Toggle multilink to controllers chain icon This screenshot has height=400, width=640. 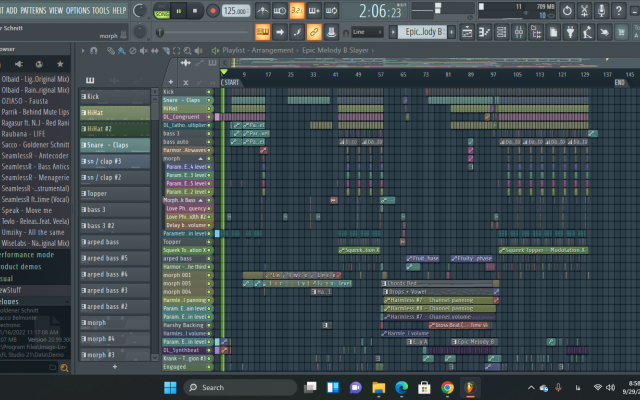(x=314, y=32)
